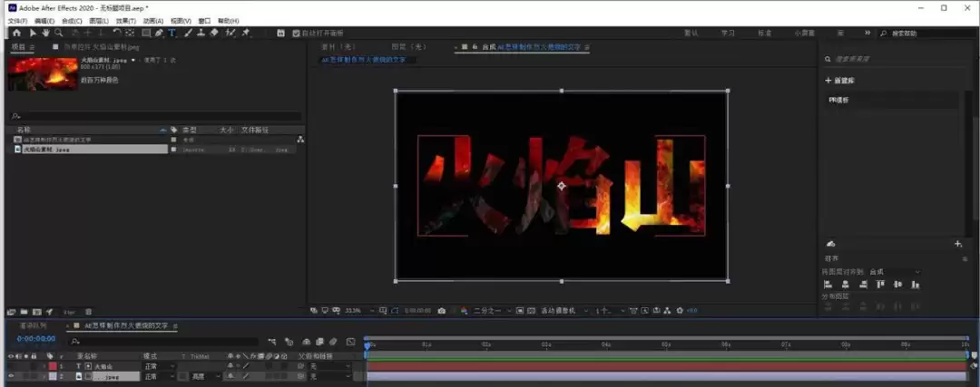The height and width of the screenshot is (387, 980).
Task: Select the Selection arrow tool
Action: 34,34
